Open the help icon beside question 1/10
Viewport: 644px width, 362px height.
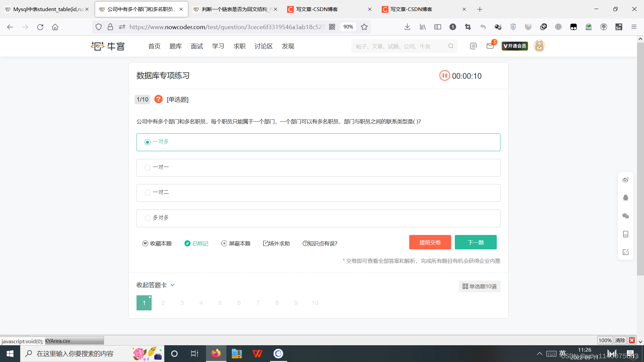click(158, 99)
